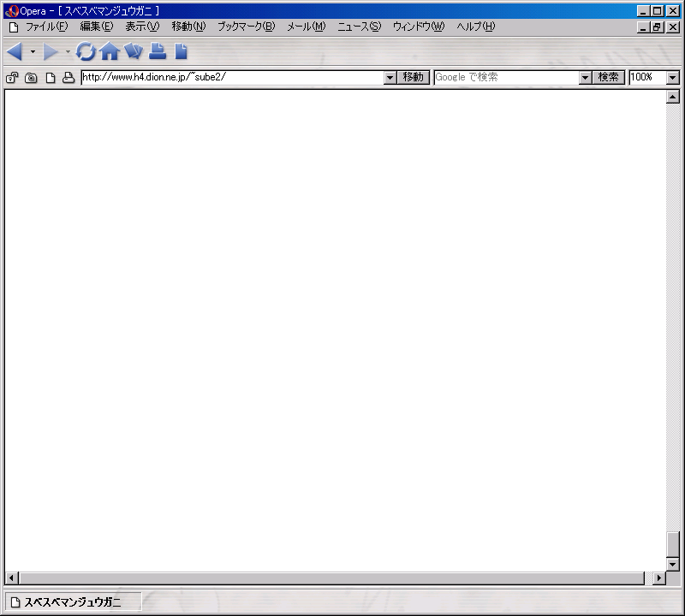Minimize the Opera main window

(643, 11)
